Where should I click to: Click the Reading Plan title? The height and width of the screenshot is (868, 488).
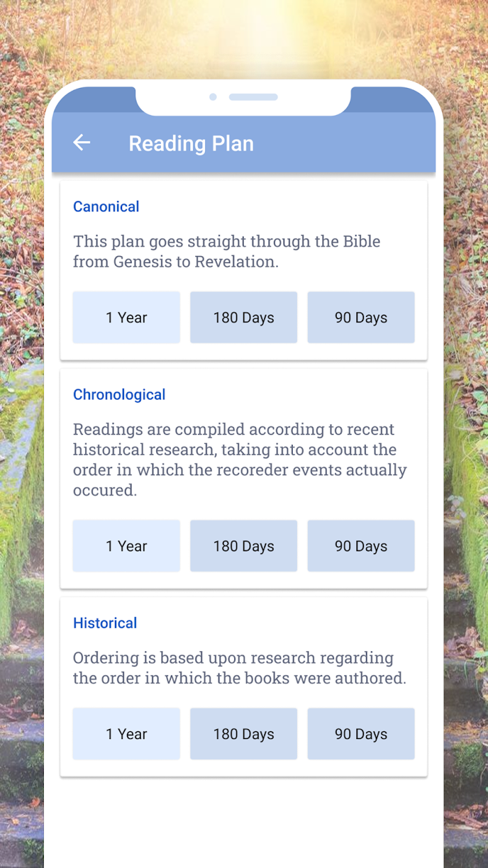point(191,144)
